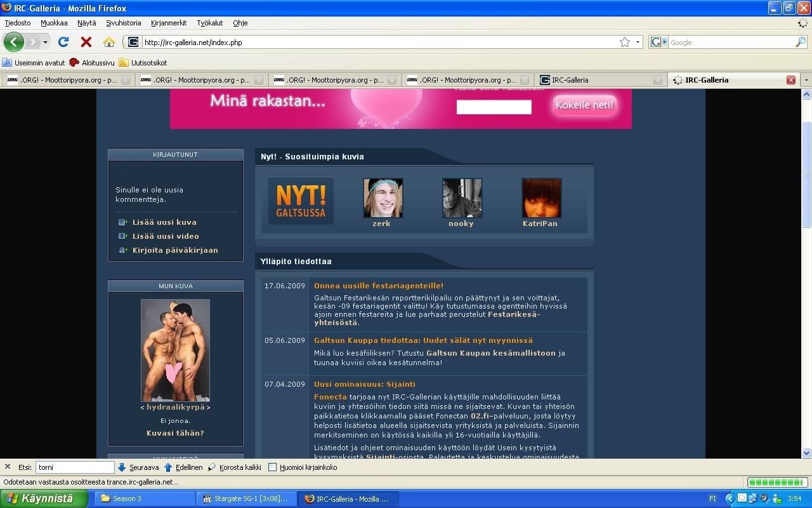
Task: Reload the page with the refresh icon
Action: (x=63, y=43)
